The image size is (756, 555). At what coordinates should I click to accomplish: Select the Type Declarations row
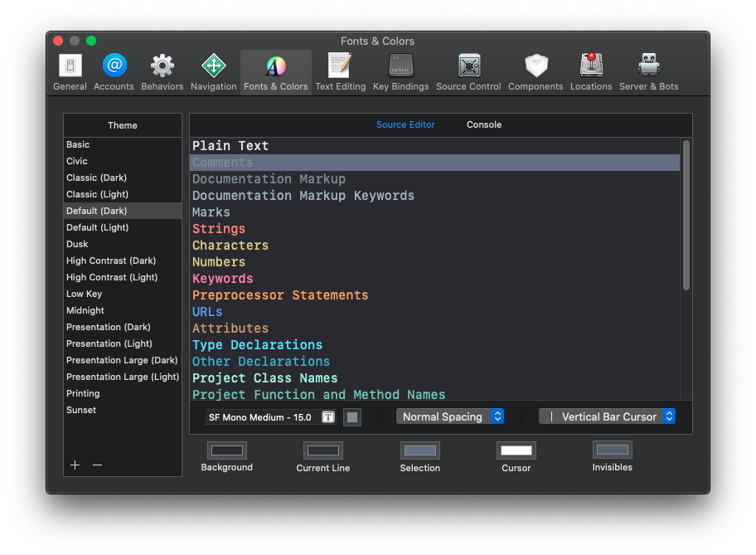[435, 344]
